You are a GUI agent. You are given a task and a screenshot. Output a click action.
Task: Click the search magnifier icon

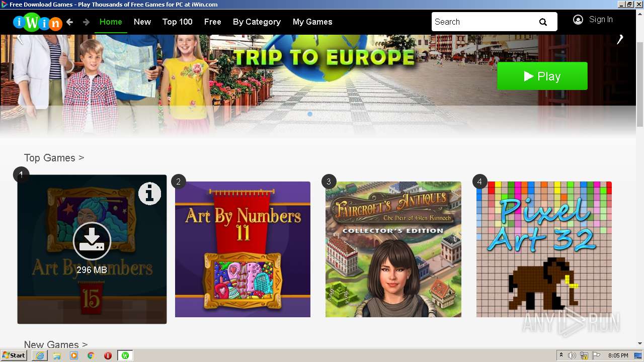pos(543,22)
